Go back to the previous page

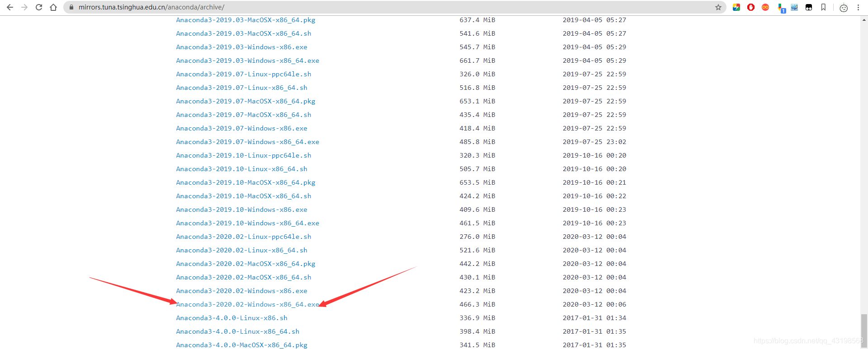click(10, 7)
